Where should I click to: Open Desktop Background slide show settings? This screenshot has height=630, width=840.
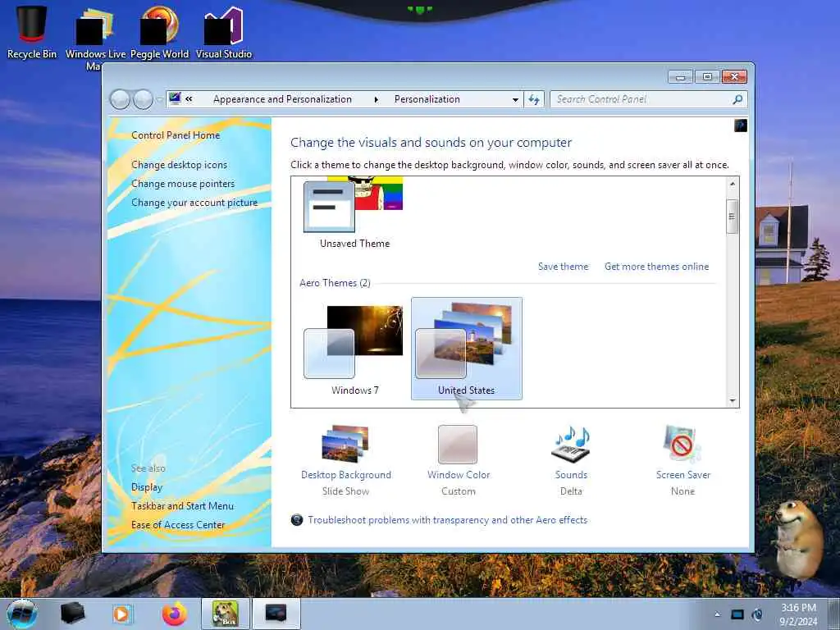click(345, 461)
